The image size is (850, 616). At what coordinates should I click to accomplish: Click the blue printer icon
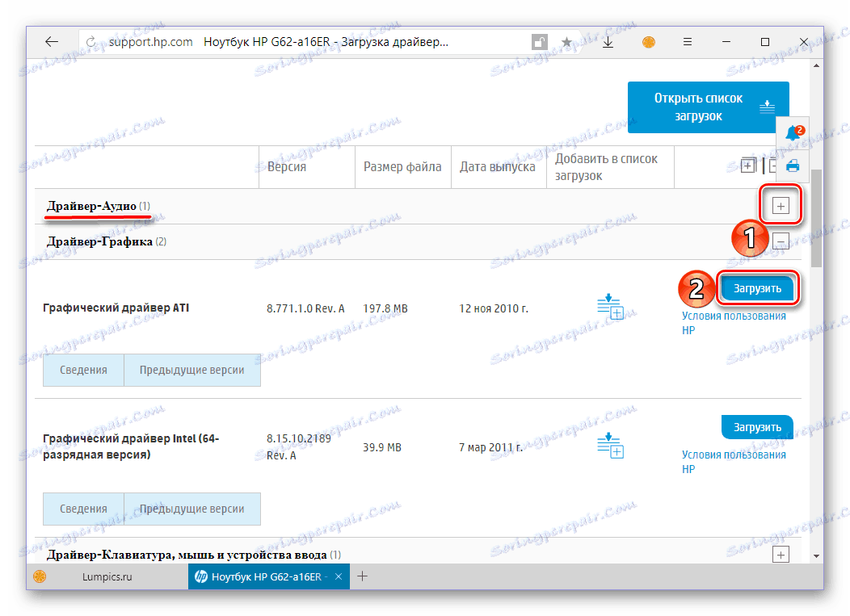pyautogui.click(x=793, y=166)
